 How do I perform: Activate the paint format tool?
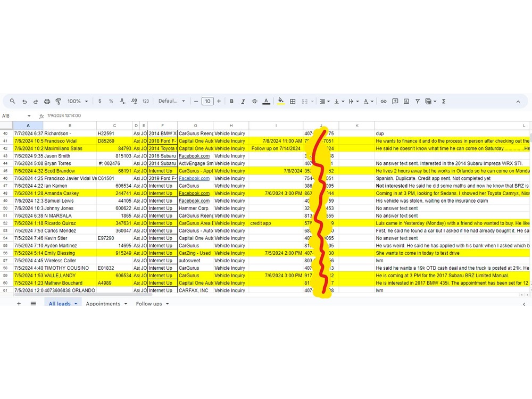click(59, 101)
